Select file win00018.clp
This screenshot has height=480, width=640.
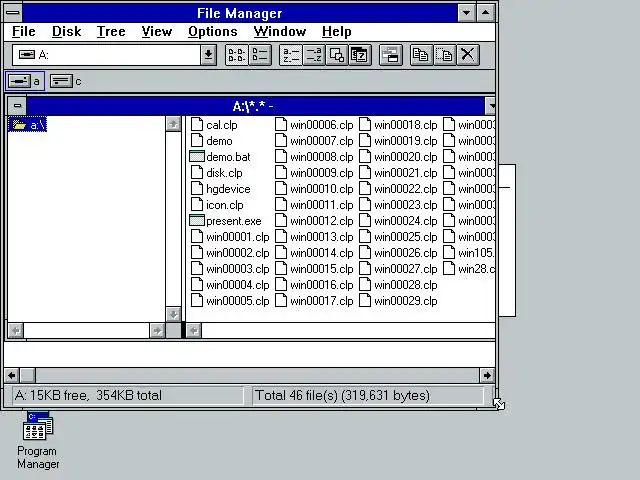pyautogui.click(x=398, y=125)
